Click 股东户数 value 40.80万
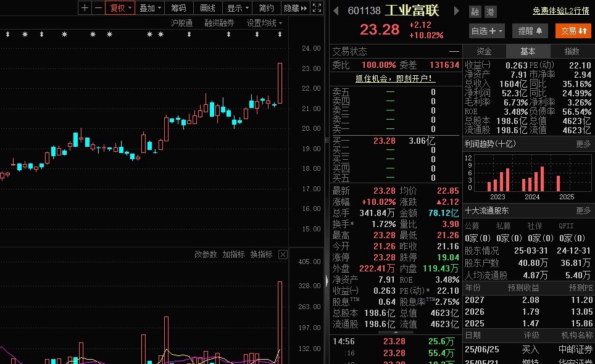 (x=533, y=263)
